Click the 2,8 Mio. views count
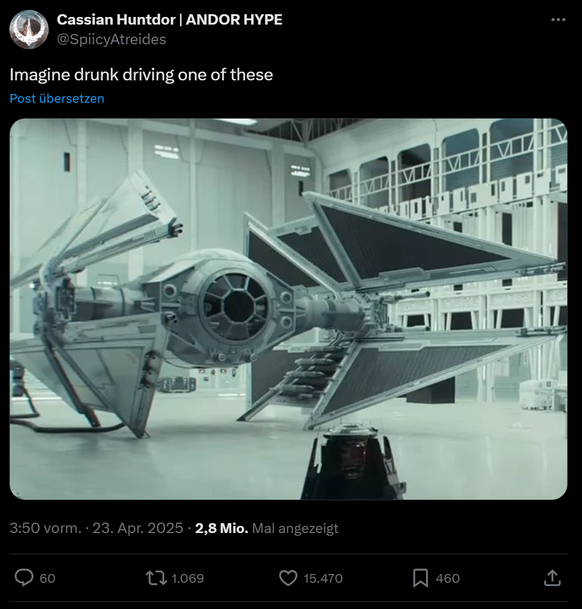This screenshot has width=582, height=609. (221, 528)
